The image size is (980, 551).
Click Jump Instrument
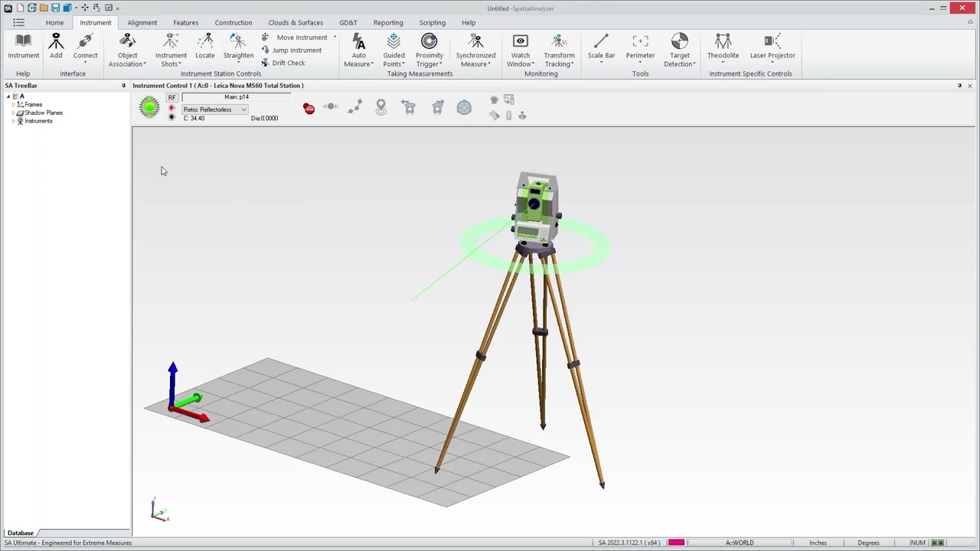click(x=291, y=51)
